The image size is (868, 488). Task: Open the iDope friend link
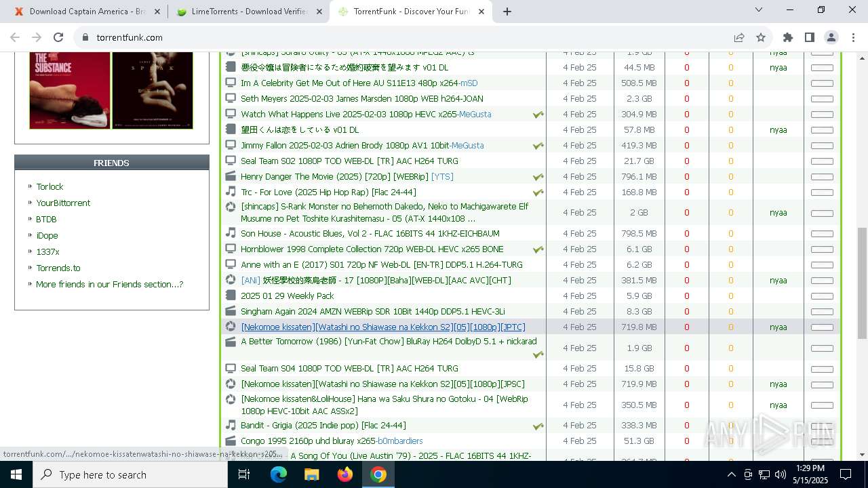pos(47,235)
